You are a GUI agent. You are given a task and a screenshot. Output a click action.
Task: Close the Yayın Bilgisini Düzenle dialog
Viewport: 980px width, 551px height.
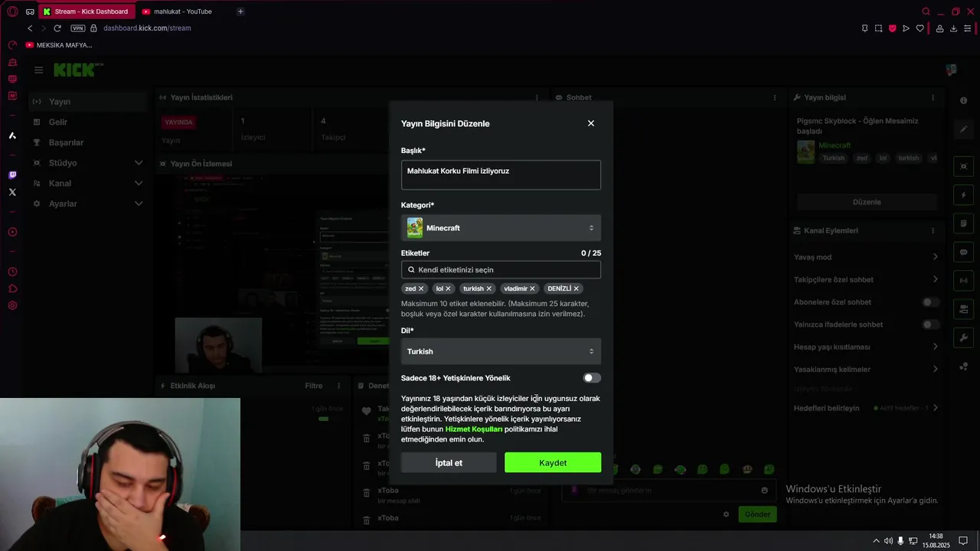(590, 123)
